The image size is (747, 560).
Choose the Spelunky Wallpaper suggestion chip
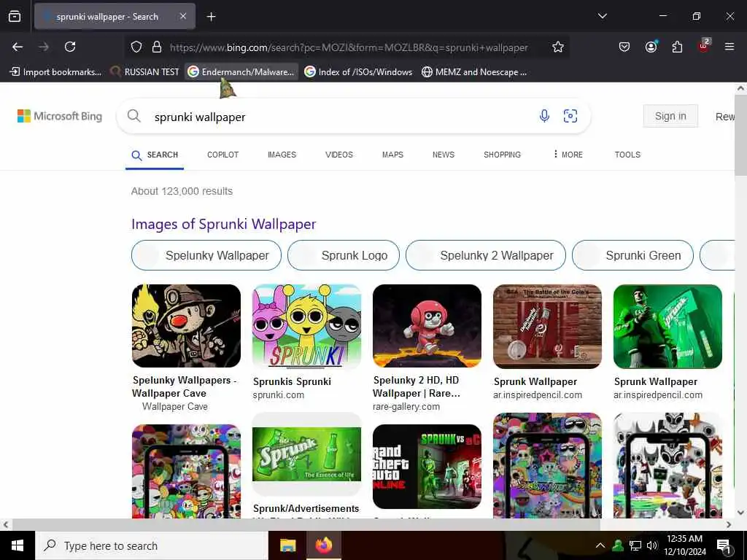pyautogui.click(x=206, y=255)
